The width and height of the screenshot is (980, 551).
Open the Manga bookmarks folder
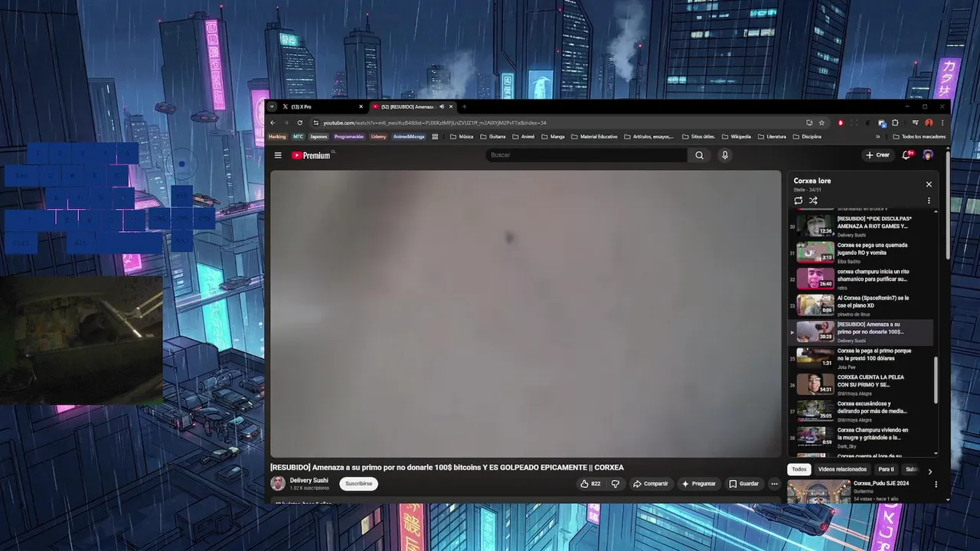click(x=553, y=137)
